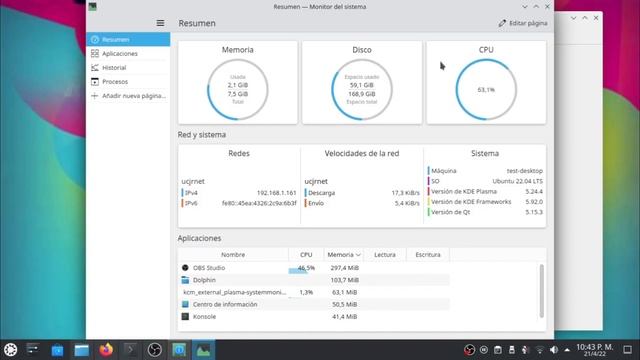Click the Memoria usage gauge
640x360 pixels.
tap(238, 89)
